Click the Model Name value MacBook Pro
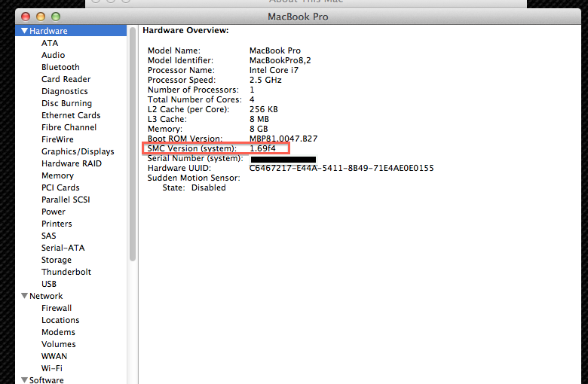 tap(275, 50)
